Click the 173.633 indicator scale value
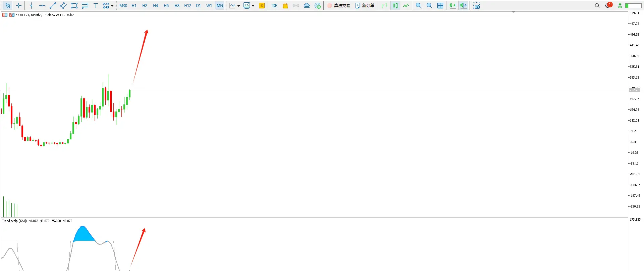The height and width of the screenshot is (271, 644). [635, 220]
